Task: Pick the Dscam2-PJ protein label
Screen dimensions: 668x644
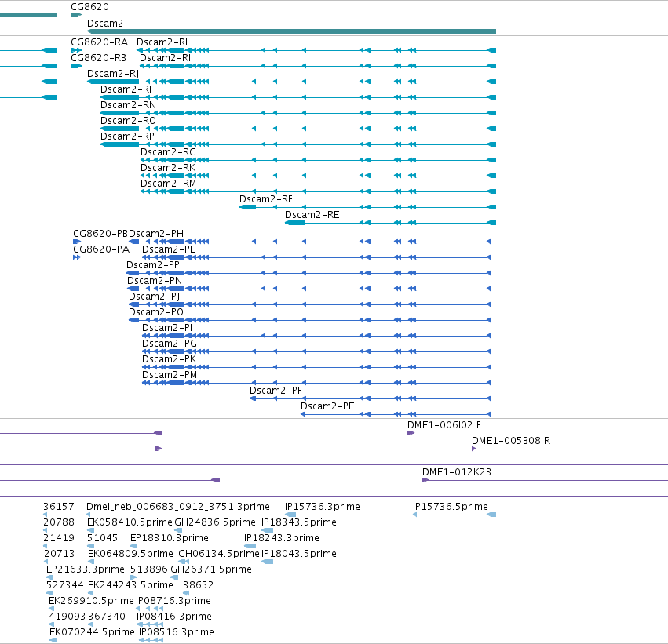Action: [x=154, y=297]
